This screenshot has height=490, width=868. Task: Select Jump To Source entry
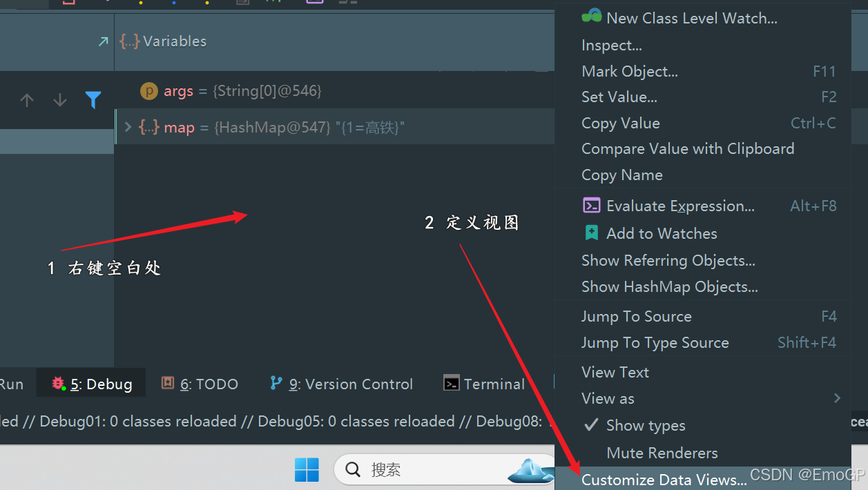coord(703,317)
